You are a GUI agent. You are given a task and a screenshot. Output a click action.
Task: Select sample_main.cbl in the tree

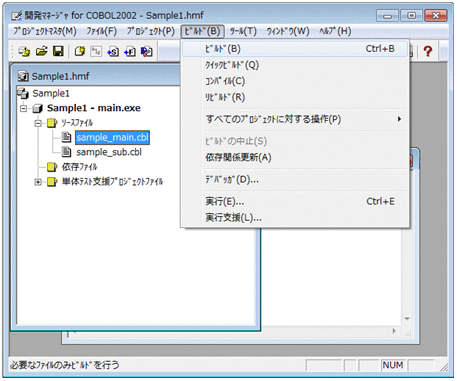tap(112, 137)
